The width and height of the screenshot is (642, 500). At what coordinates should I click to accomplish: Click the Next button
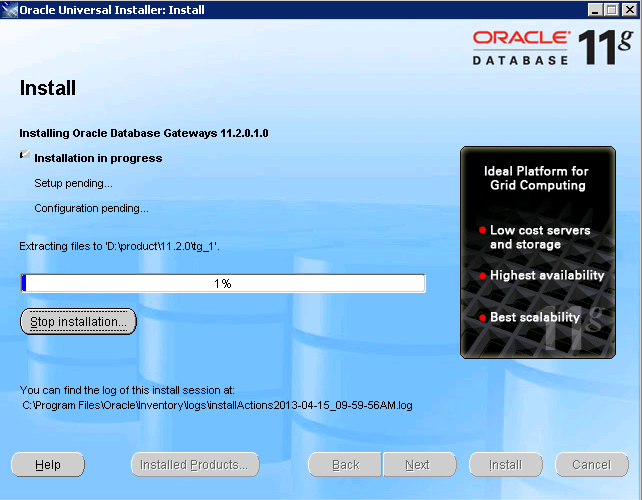tap(419, 465)
